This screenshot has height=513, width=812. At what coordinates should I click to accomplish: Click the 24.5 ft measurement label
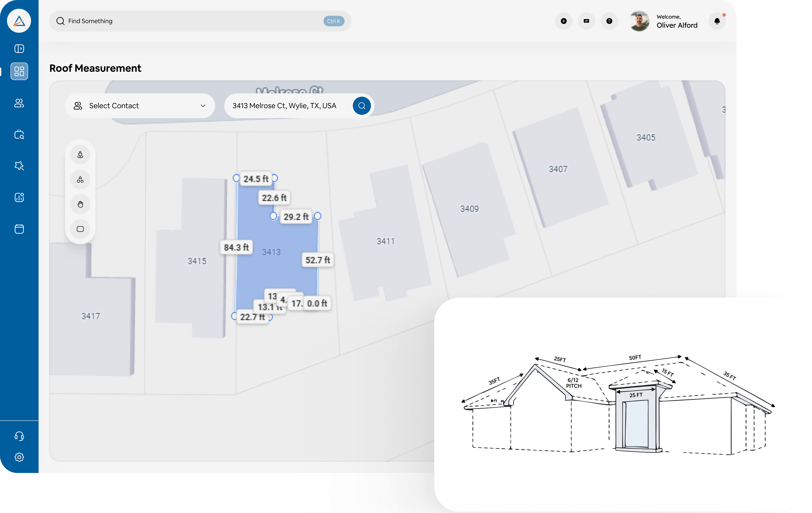(x=256, y=179)
